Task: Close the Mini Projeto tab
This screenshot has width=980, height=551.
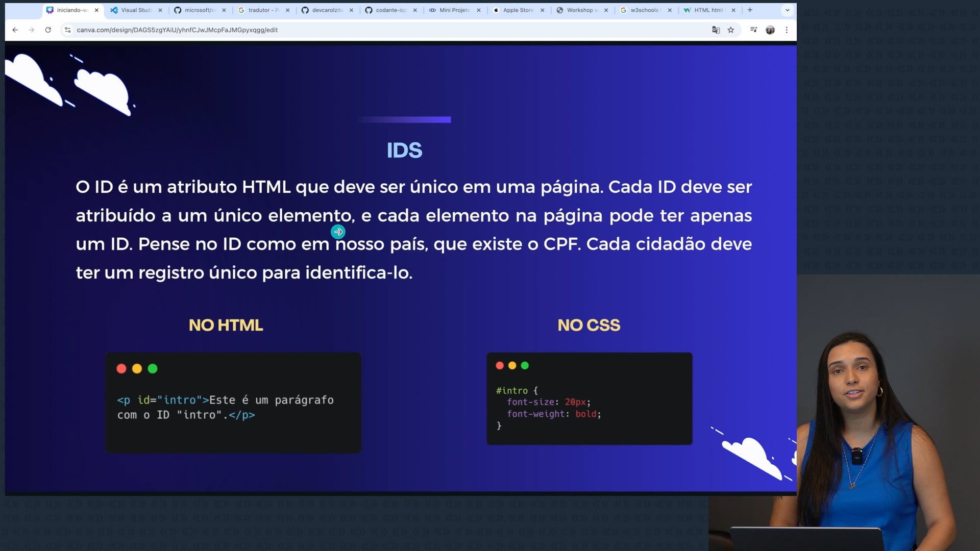Action: tap(479, 10)
